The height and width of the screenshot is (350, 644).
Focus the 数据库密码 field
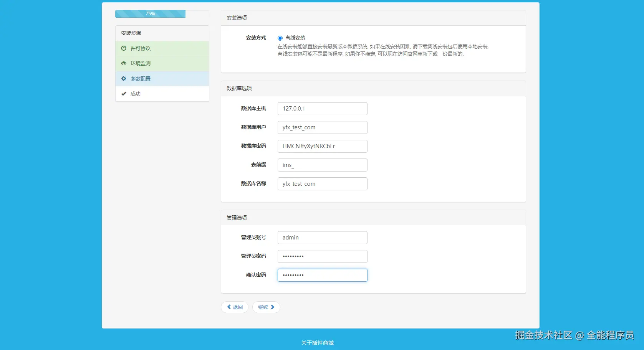pyautogui.click(x=323, y=146)
